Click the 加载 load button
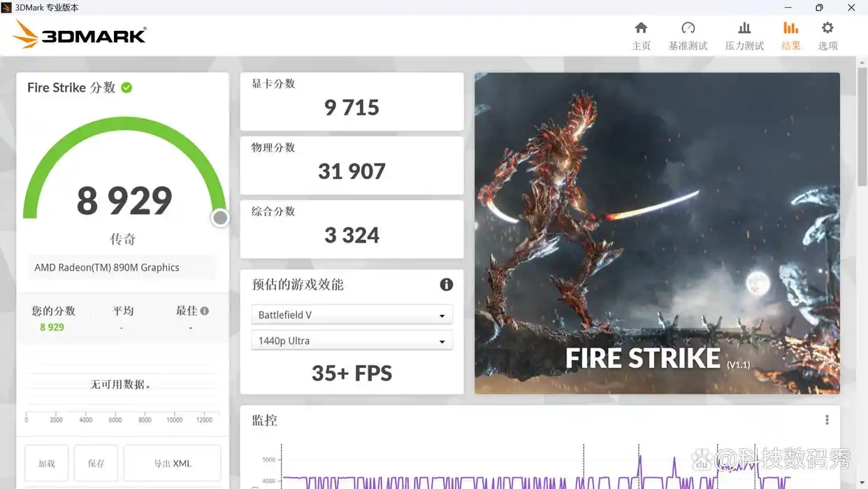The image size is (868, 489). (x=45, y=462)
